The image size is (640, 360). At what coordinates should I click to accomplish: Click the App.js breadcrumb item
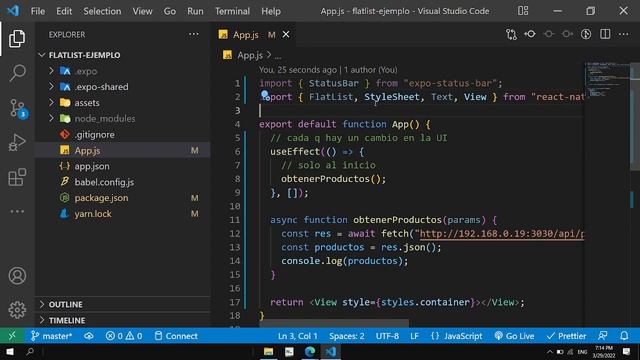tap(250, 55)
